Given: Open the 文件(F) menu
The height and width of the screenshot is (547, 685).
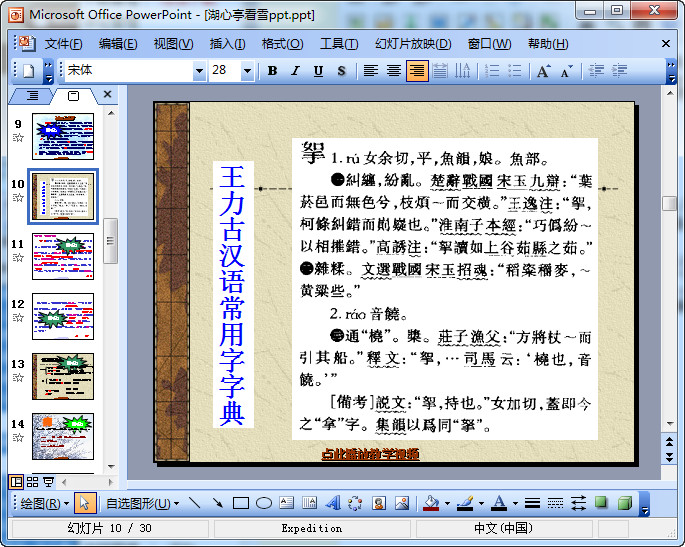Looking at the screenshot, I should [x=63, y=44].
